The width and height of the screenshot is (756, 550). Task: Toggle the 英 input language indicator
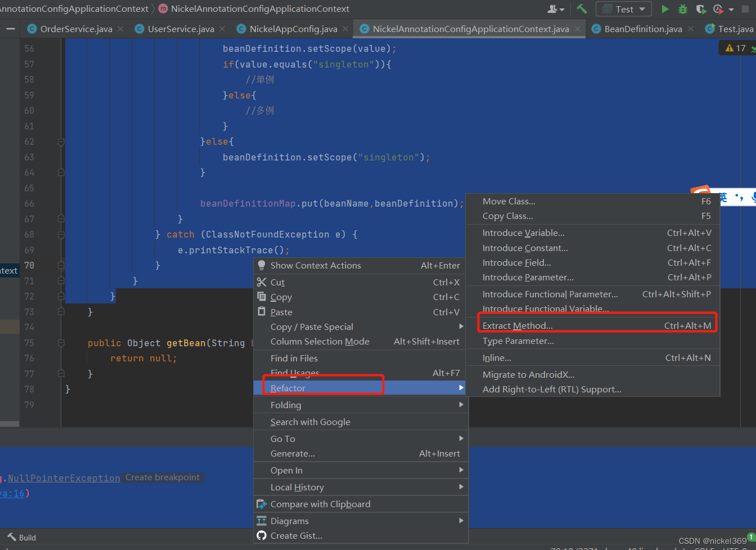tap(723, 197)
